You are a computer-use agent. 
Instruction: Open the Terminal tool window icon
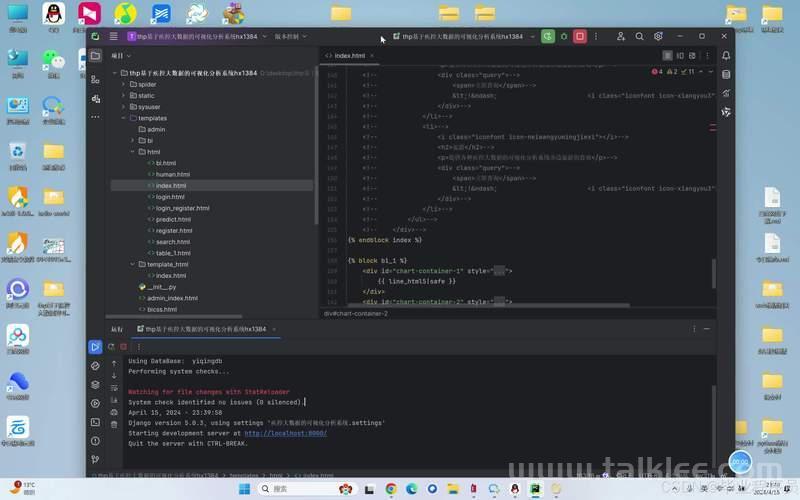coord(95,422)
